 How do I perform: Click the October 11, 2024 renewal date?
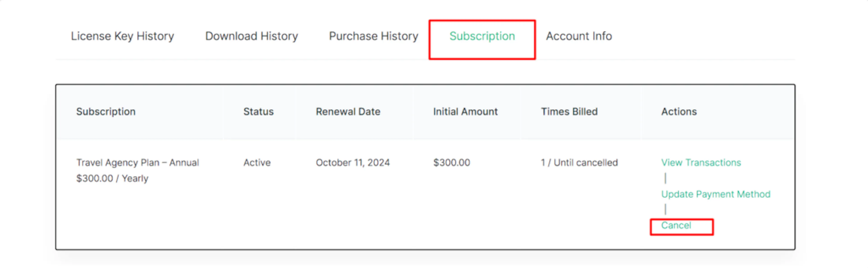(x=352, y=162)
